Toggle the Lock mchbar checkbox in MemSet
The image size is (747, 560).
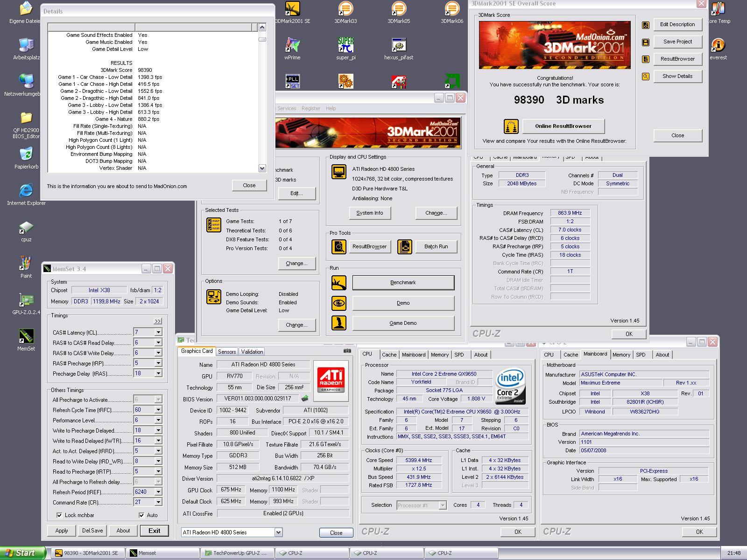(x=59, y=515)
